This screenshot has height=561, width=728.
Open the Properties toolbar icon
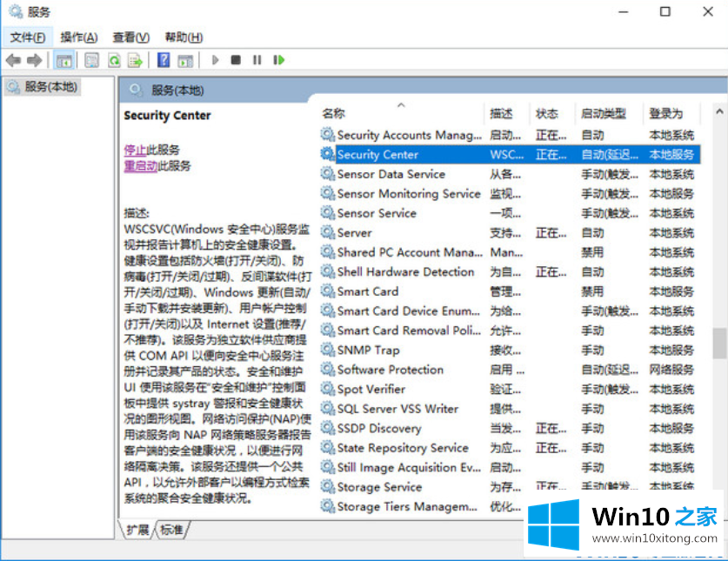91,60
